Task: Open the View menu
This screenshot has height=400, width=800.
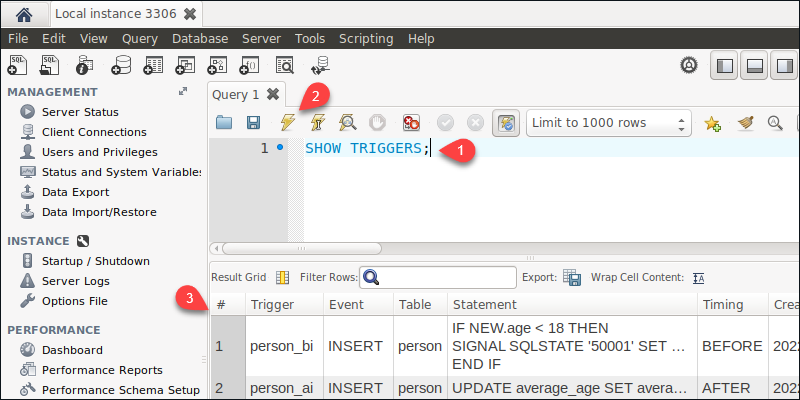Action: 93,39
